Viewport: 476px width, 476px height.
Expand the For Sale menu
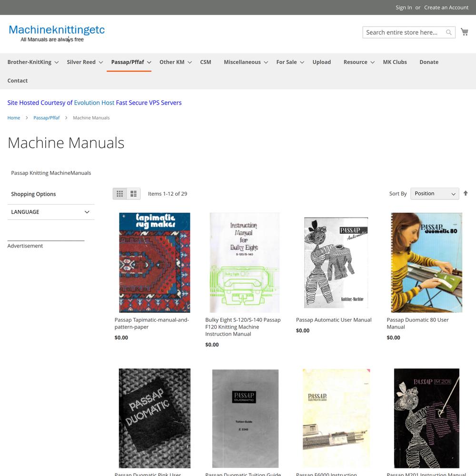(x=290, y=62)
